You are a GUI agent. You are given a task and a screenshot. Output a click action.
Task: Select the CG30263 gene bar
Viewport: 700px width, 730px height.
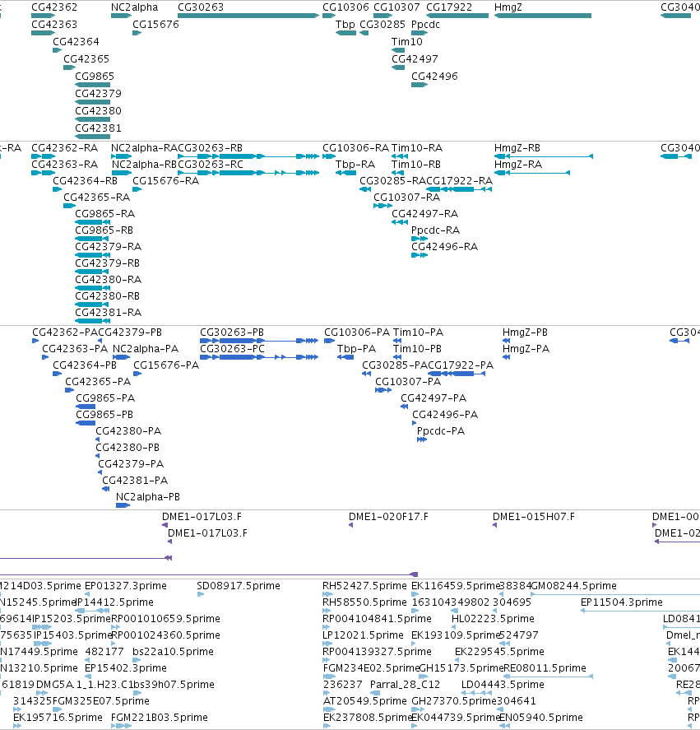248,16
